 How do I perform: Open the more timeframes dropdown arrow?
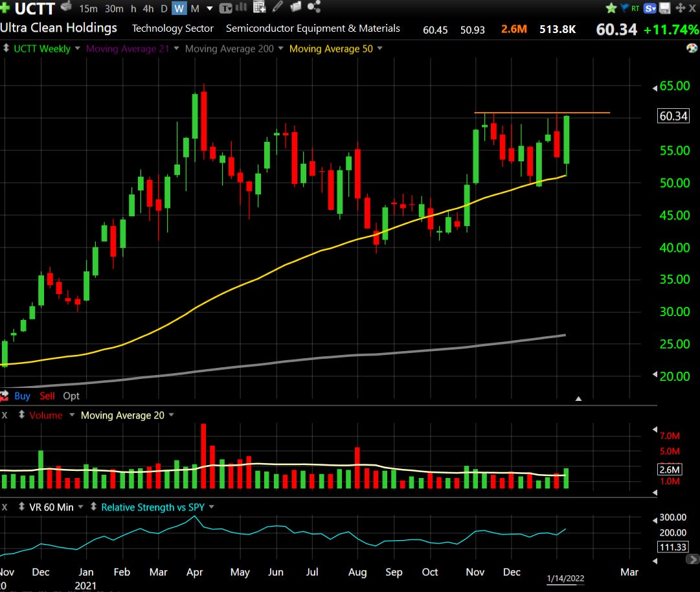pyautogui.click(x=209, y=8)
